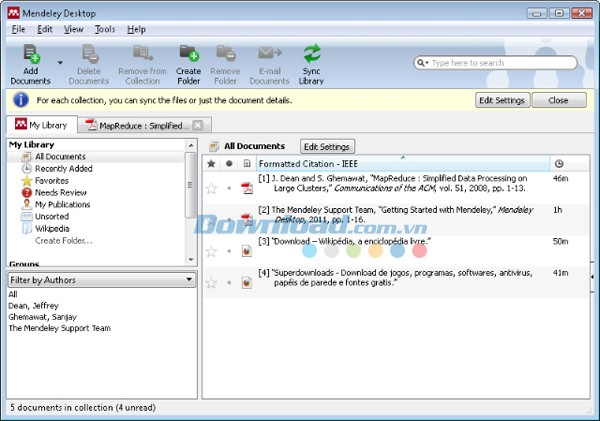The height and width of the screenshot is (421, 600).
Task: Open PDF icon of MapReduce citation
Action: [247, 188]
